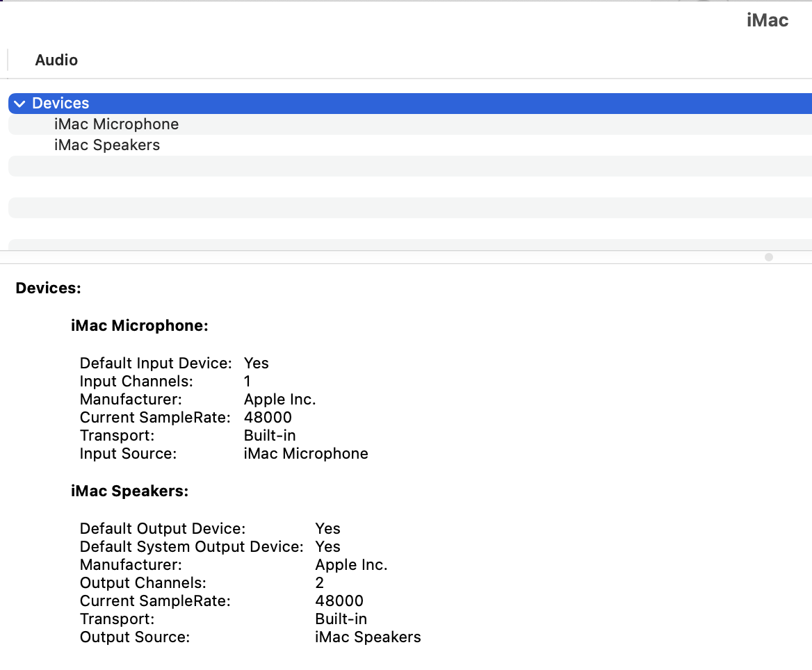
Task: Click the microphone 'Manufacturer:' label
Action: pos(131,399)
